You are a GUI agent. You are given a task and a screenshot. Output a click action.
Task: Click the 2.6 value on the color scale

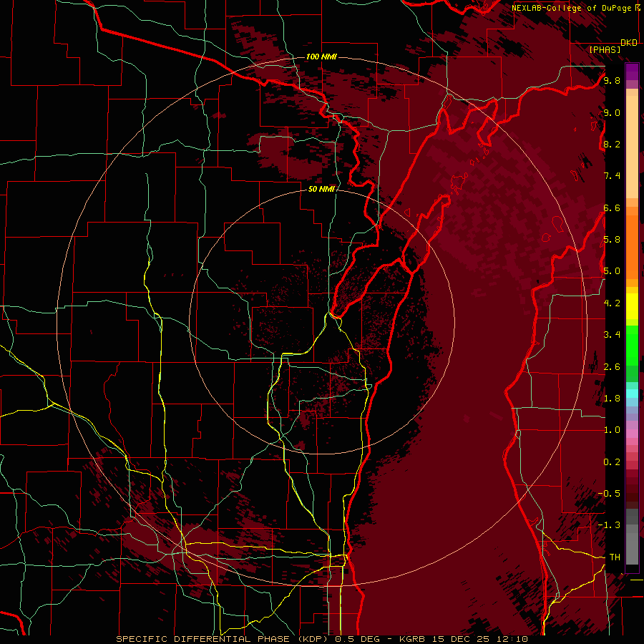(612, 367)
